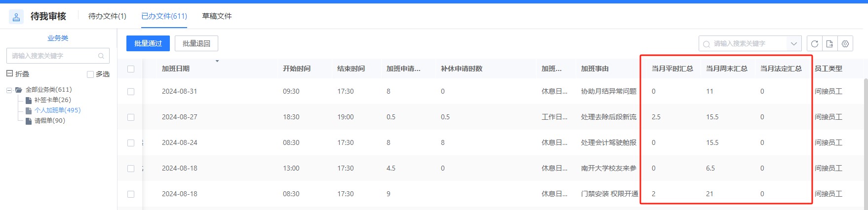Screen dimensions: 868x210
Task: Click the 加班日期 column sort arrow
Action: click(x=217, y=61)
